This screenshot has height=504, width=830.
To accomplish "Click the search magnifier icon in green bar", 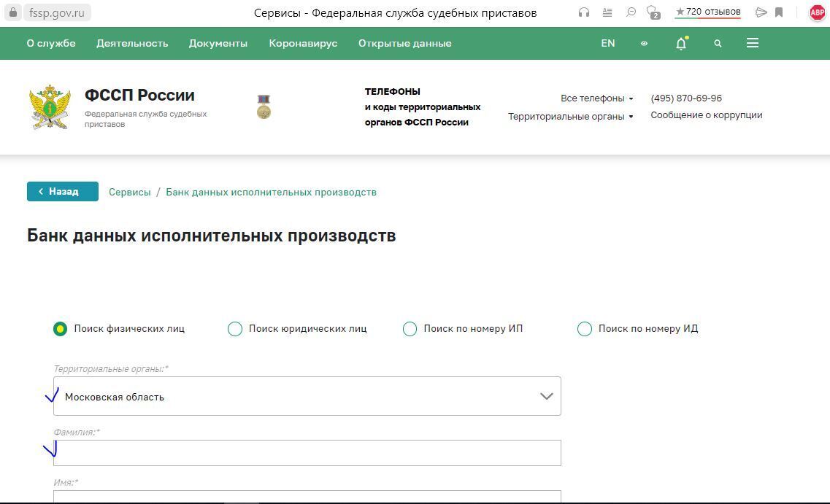I will click(718, 44).
